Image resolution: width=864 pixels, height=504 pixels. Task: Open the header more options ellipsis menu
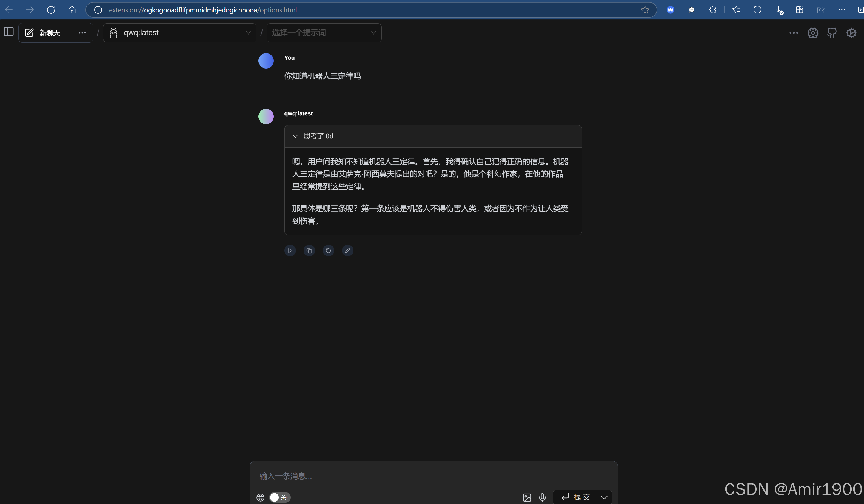pyautogui.click(x=793, y=33)
